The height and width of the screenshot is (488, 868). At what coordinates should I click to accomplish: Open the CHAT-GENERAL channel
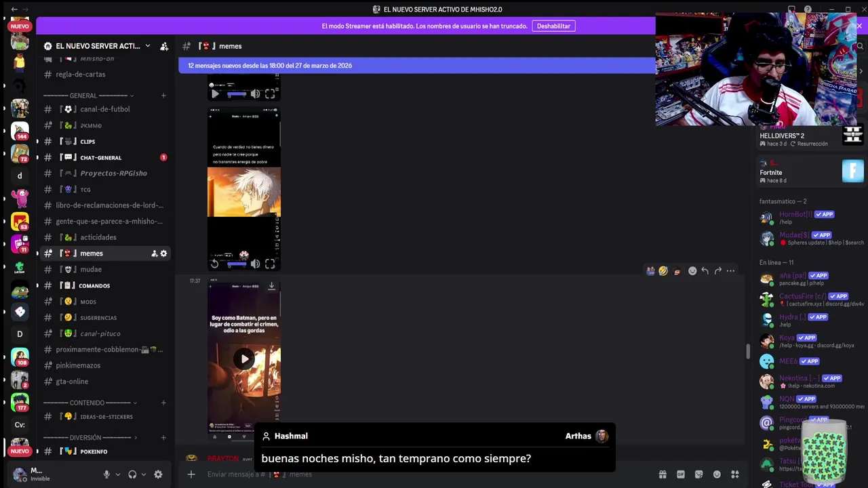(104, 157)
